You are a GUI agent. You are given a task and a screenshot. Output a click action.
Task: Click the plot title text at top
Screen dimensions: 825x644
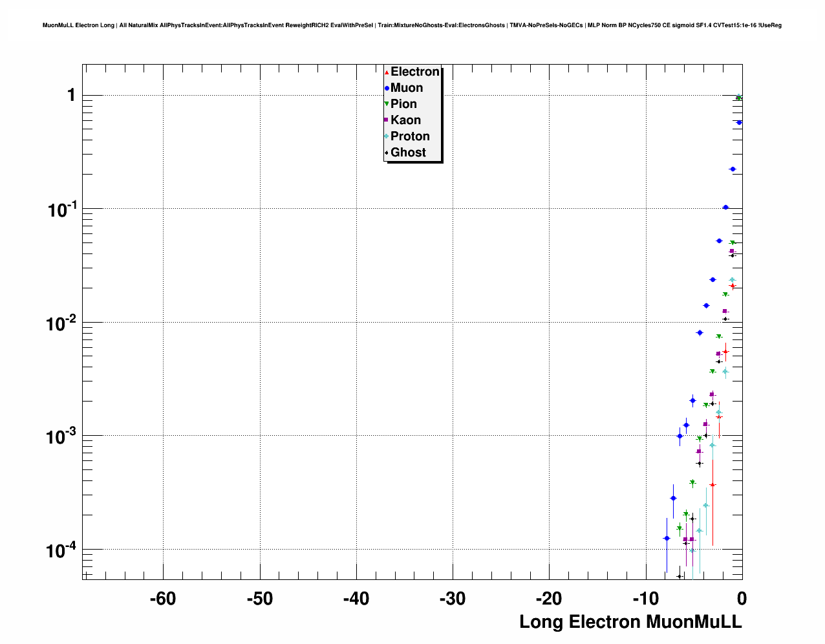[x=412, y=25]
